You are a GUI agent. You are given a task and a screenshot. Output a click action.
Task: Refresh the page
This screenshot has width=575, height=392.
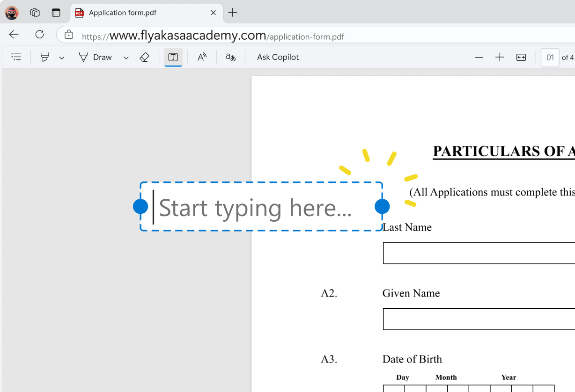40,35
